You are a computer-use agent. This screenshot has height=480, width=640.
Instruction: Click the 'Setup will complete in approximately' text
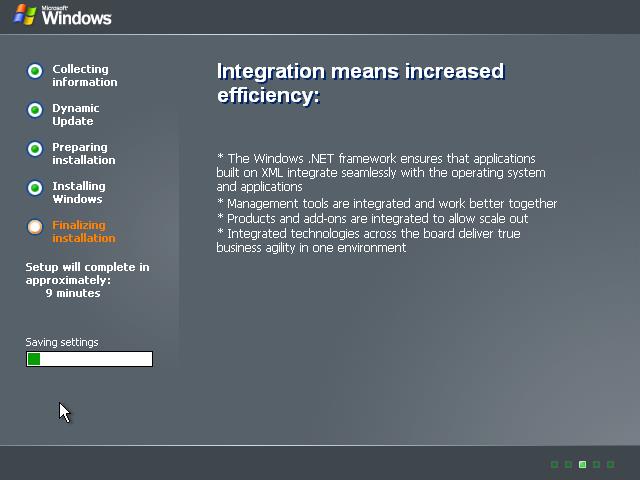click(x=87, y=273)
